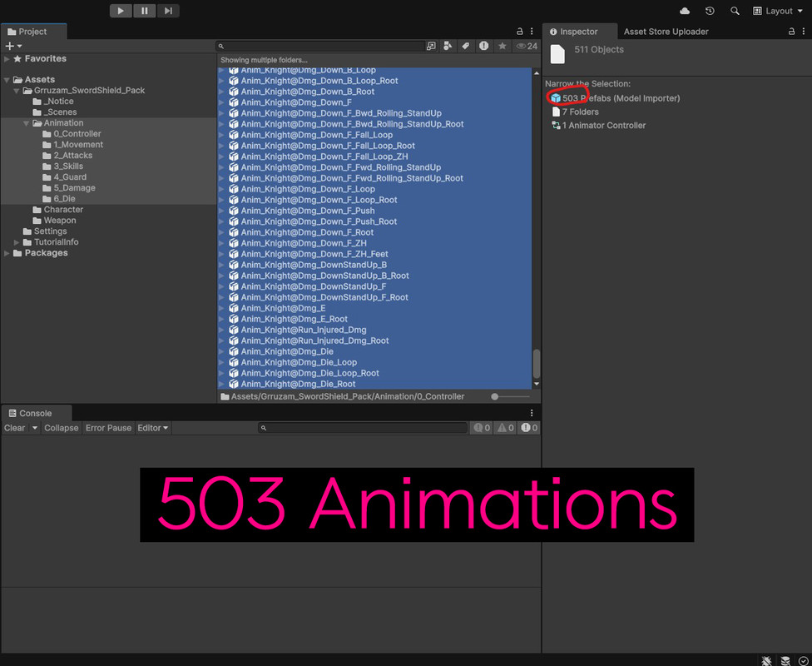812x666 pixels.
Task: Open the search by type filter icon
Action: (x=448, y=47)
